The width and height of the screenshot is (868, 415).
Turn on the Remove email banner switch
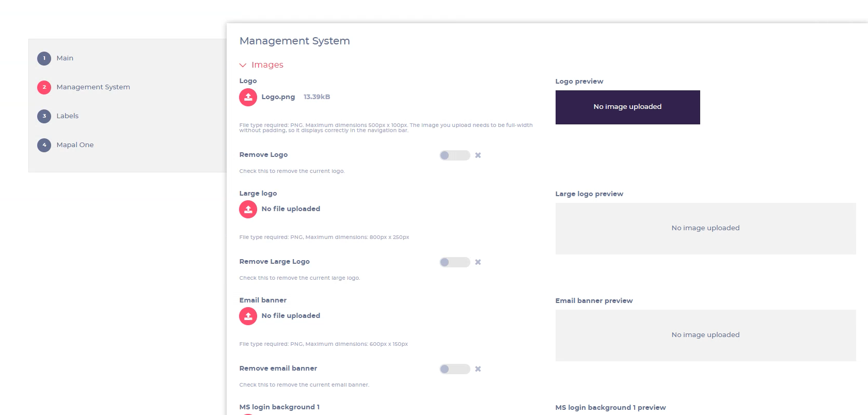(454, 369)
